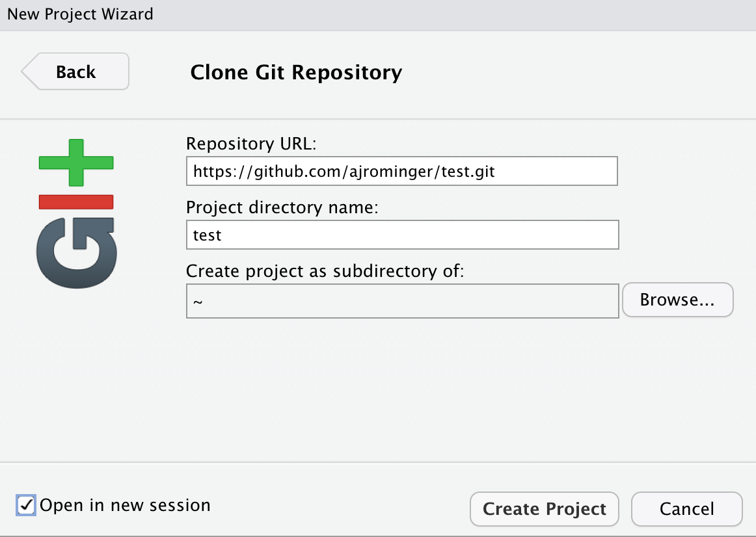Focus the Repository URL input field
Image resolution: width=756 pixels, height=537 pixels.
401,171
